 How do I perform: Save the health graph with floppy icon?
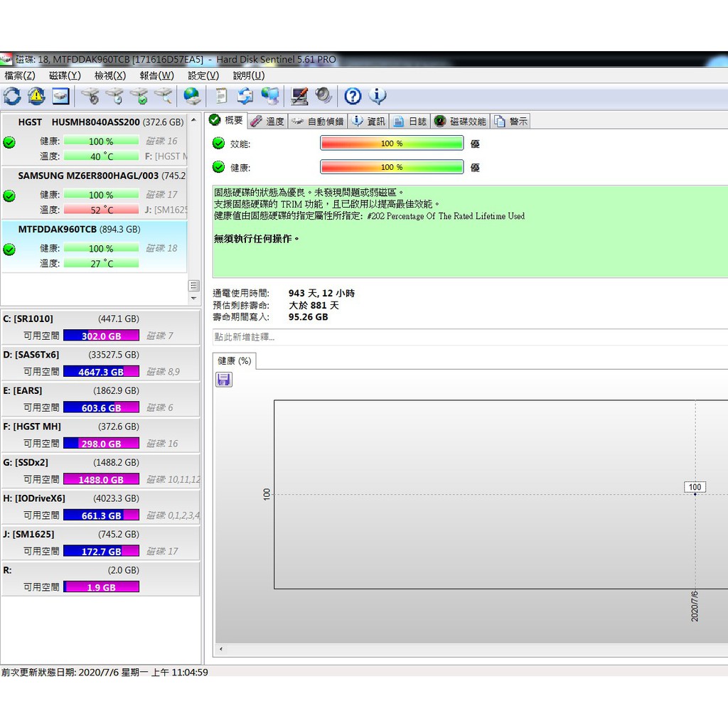click(x=224, y=380)
